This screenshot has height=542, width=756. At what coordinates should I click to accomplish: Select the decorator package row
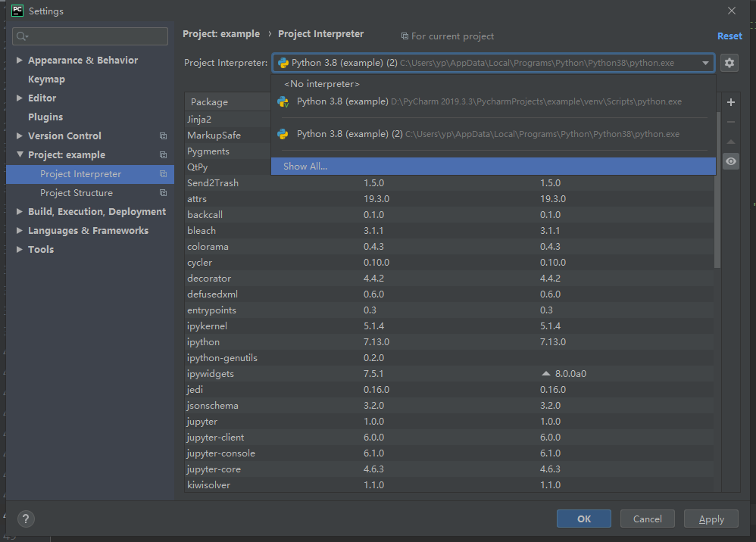coord(449,279)
